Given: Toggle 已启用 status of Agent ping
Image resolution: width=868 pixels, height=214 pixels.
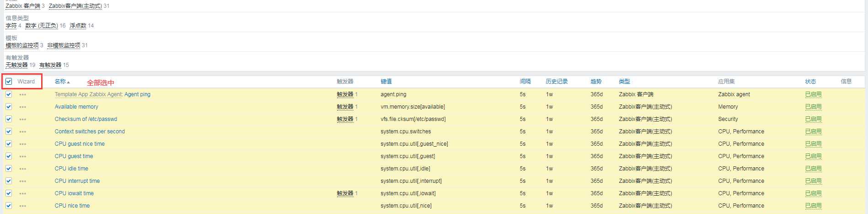Looking at the screenshot, I should coord(813,94).
